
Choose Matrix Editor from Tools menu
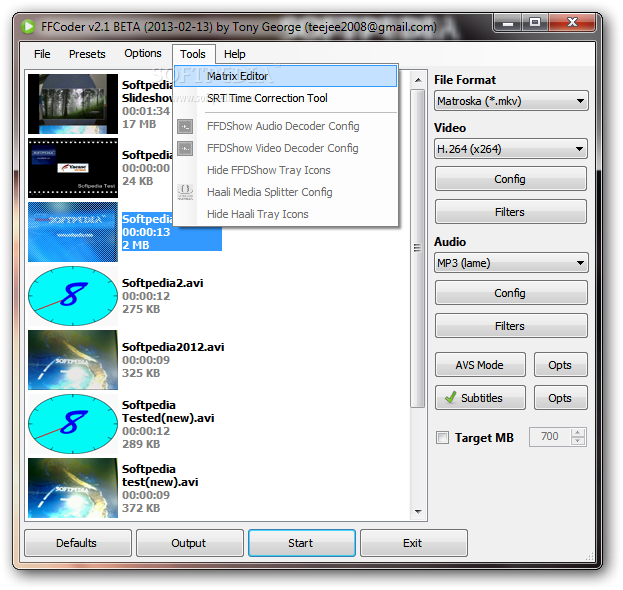286,76
